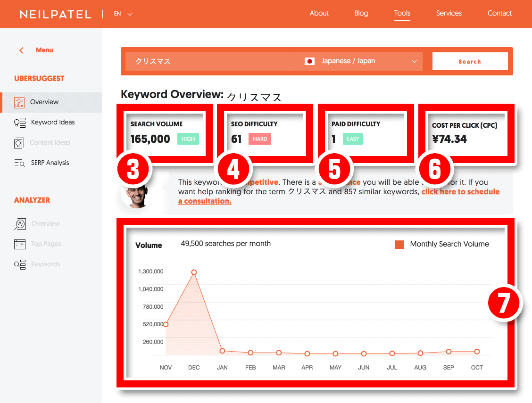Click the SEP data point on chart
This screenshot has height=403, width=532.
pos(449,352)
